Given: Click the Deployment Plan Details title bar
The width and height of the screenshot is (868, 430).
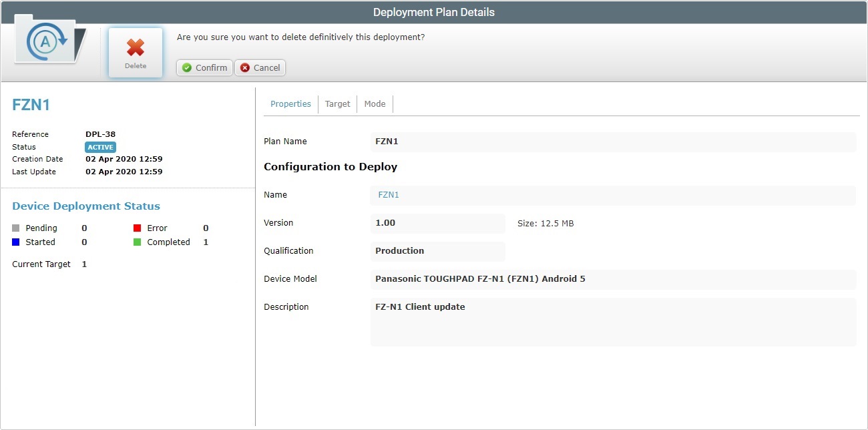Looking at the screenshot, I should pyautogui.click(x=434, y=12).
